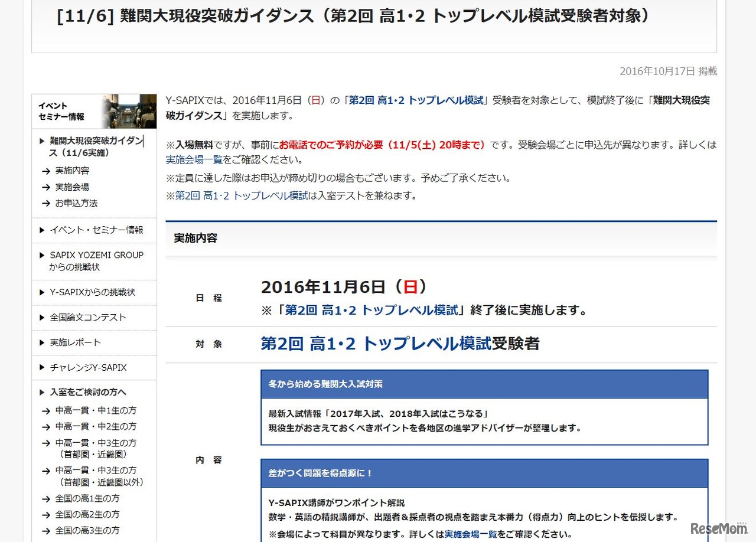Screen dimensions: 756x542
Task: Expand the 実施レポート section
Action: coord(73,342)
